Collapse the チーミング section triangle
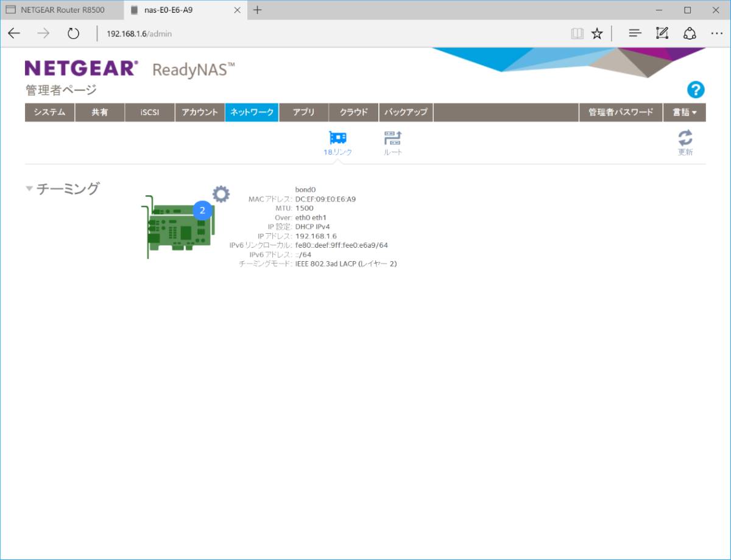The image size is (731, 560). click(29, 189)
